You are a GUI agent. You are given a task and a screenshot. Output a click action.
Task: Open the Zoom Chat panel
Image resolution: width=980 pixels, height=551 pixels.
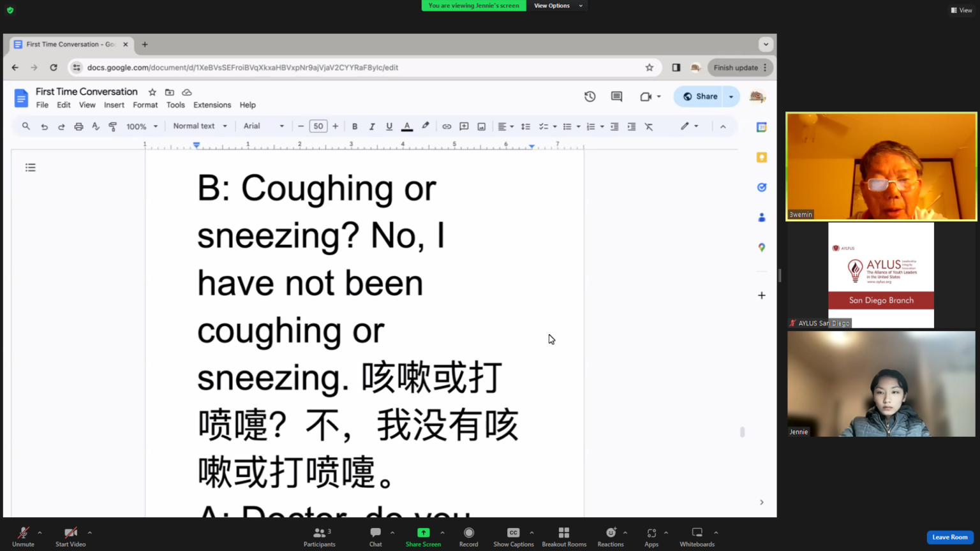[376, 536]
